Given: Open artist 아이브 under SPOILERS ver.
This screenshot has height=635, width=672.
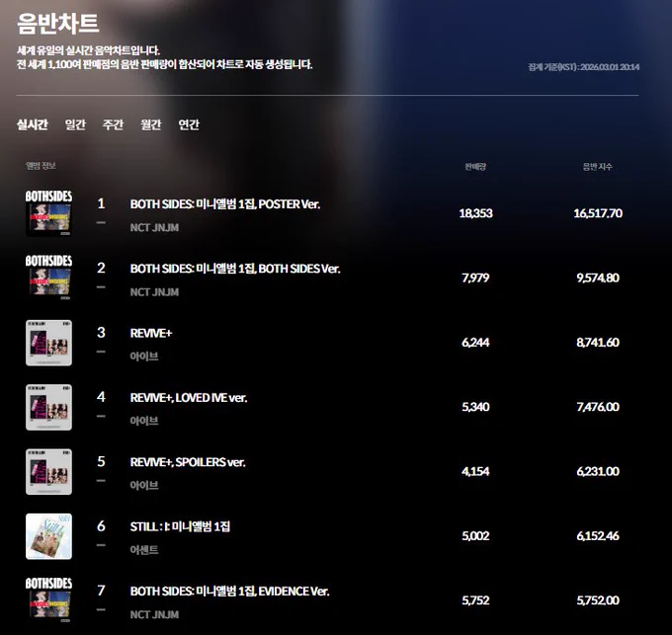Looking at the screenshot, I should coord(144,486).
